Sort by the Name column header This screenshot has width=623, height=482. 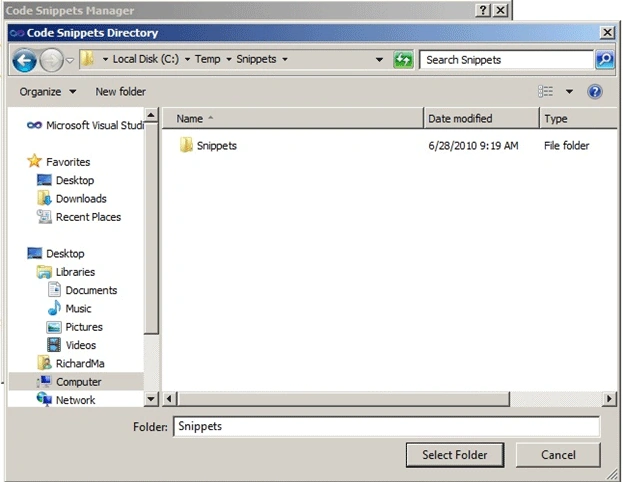coord(293,118)
